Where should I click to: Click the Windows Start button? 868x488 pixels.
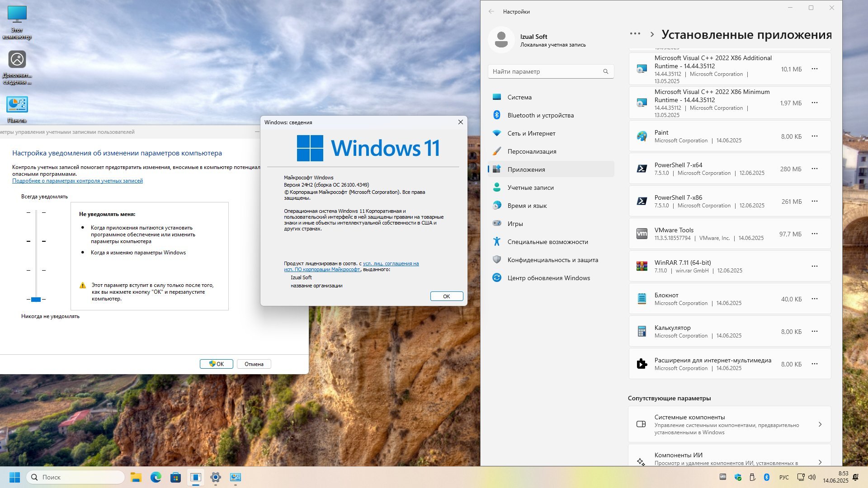14,477
